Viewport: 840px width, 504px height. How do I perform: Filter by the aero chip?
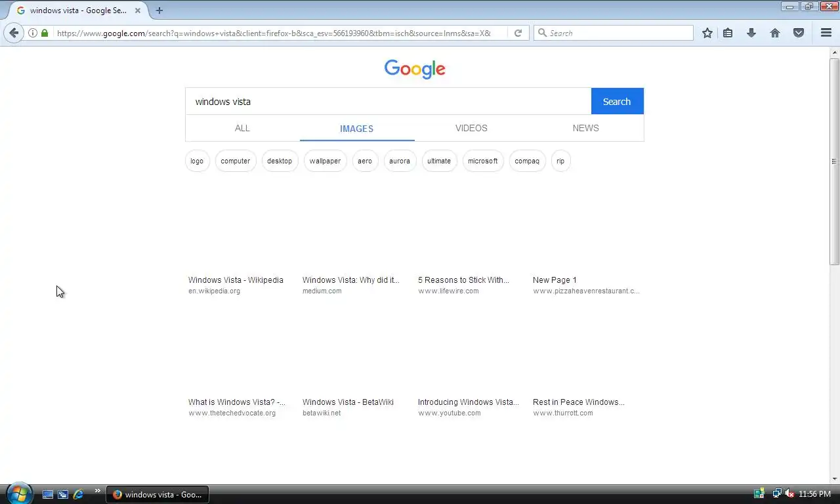365,161
